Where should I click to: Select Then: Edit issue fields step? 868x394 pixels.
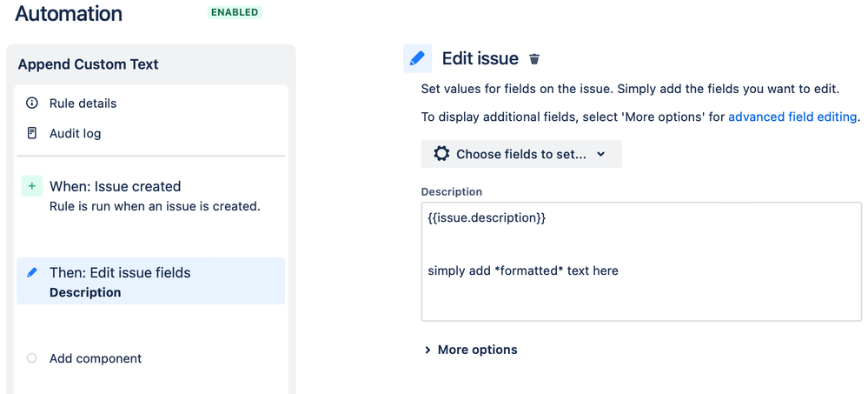pyautogui.click(x=120, y=272)
